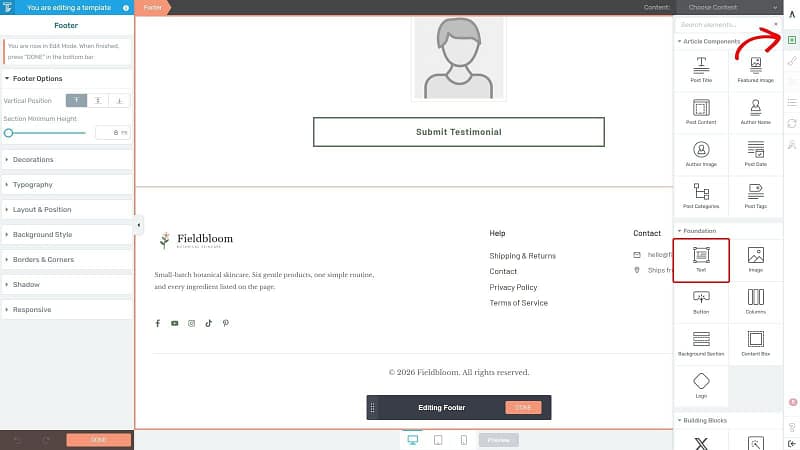This screenshot has height=450, width=800.
Task: Open the Privacy Policy footer link
Action: (513, 287)
